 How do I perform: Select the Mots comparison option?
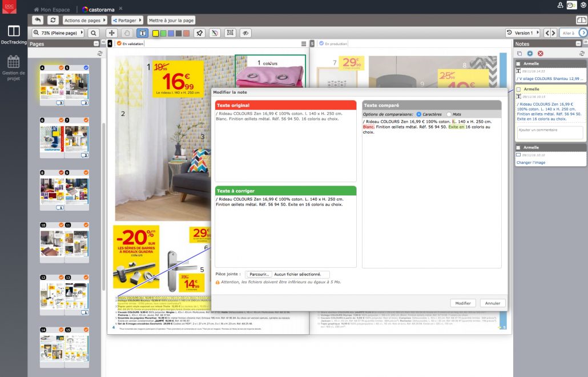[449, 114]
